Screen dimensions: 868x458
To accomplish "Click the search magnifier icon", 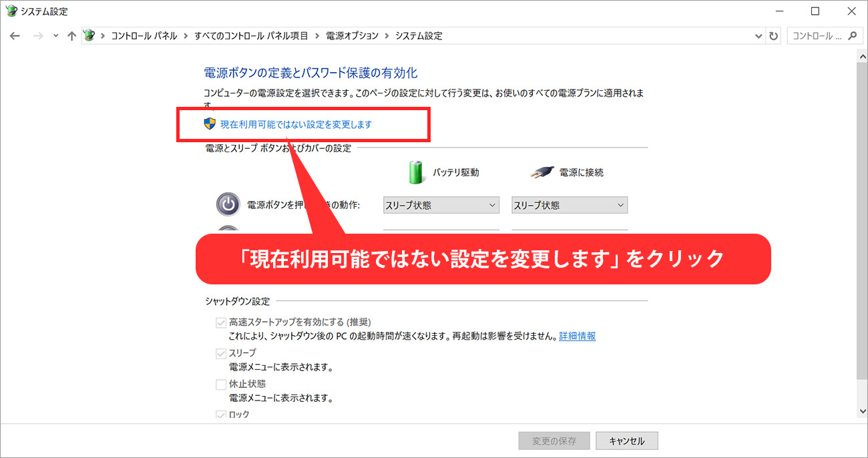I will (852, 36).
